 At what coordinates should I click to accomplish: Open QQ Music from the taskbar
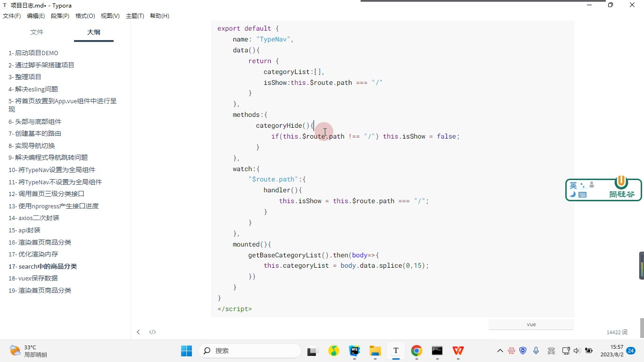(334, 351)
